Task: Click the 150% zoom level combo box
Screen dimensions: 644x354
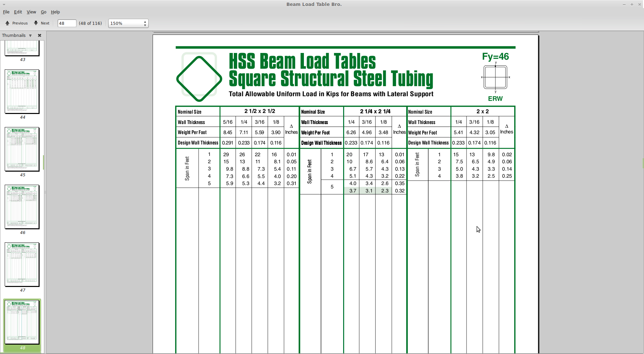Action: [126, 23]
